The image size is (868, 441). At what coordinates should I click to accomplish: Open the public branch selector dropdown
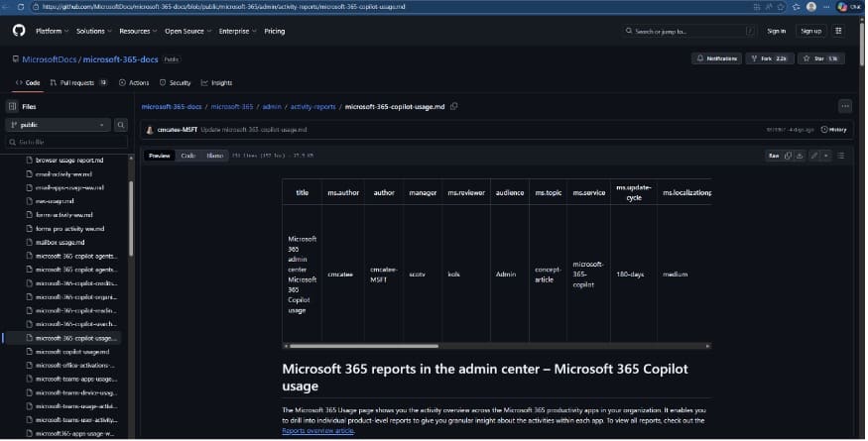coord(58,125)
